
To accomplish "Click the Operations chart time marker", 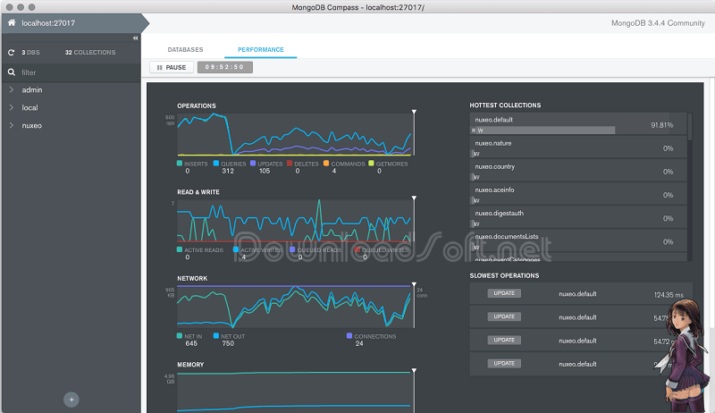I will coord(414,112).
